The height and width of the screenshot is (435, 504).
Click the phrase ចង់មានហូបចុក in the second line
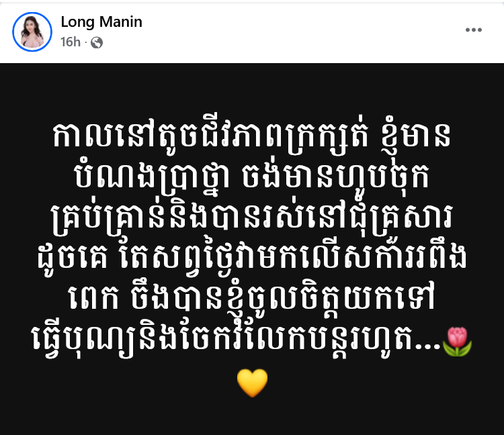coord(335,177)
